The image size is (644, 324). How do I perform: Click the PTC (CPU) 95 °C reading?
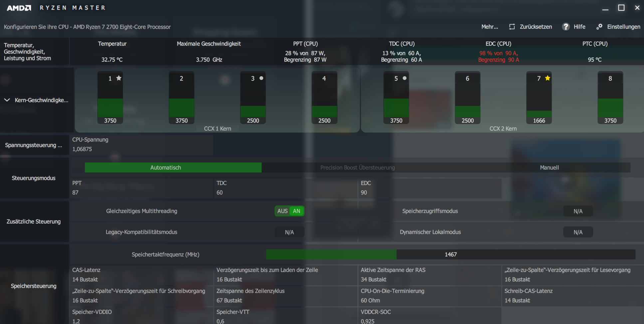click(x=595, y=60)
